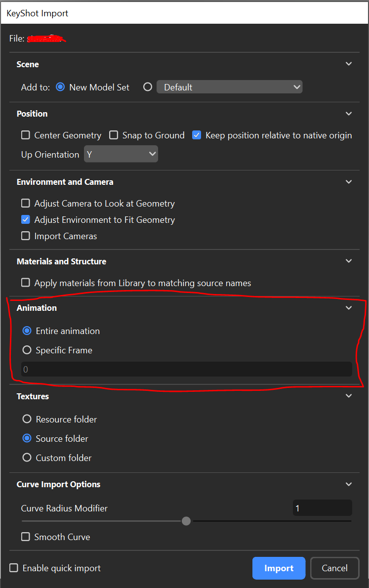
Task: Tick the Import Cameras checkbox
Action: tap(26, 236)
